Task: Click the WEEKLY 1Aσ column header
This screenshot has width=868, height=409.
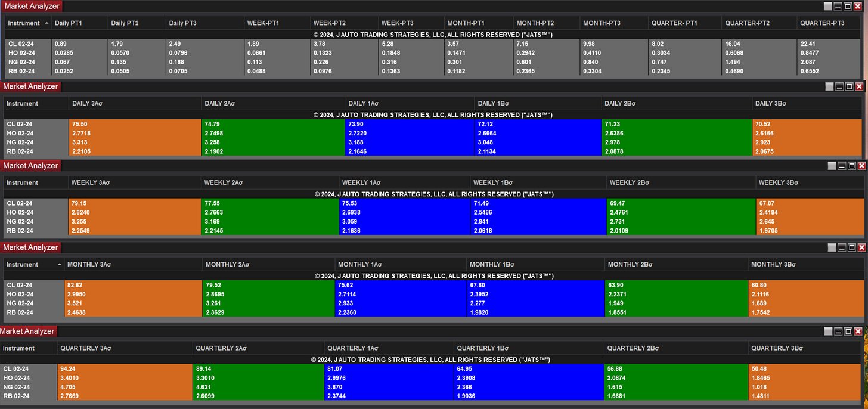Action: pos(404,182)
